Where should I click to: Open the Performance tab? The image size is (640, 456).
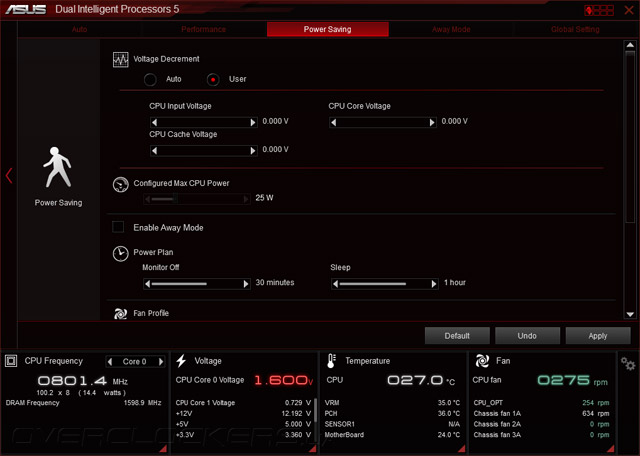coord(203,29)
